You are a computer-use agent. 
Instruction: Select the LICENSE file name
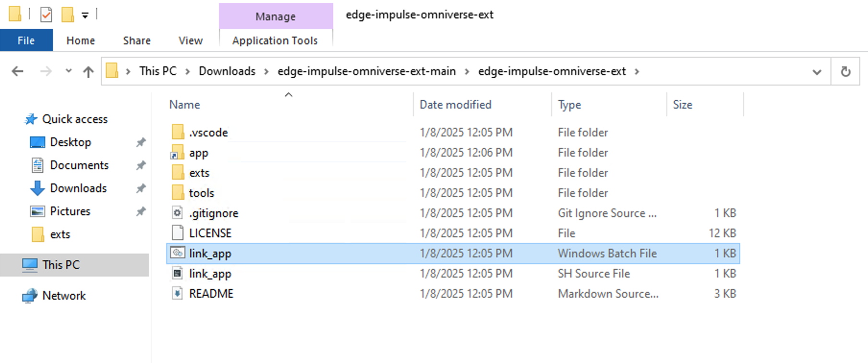[x=210, y=233]
